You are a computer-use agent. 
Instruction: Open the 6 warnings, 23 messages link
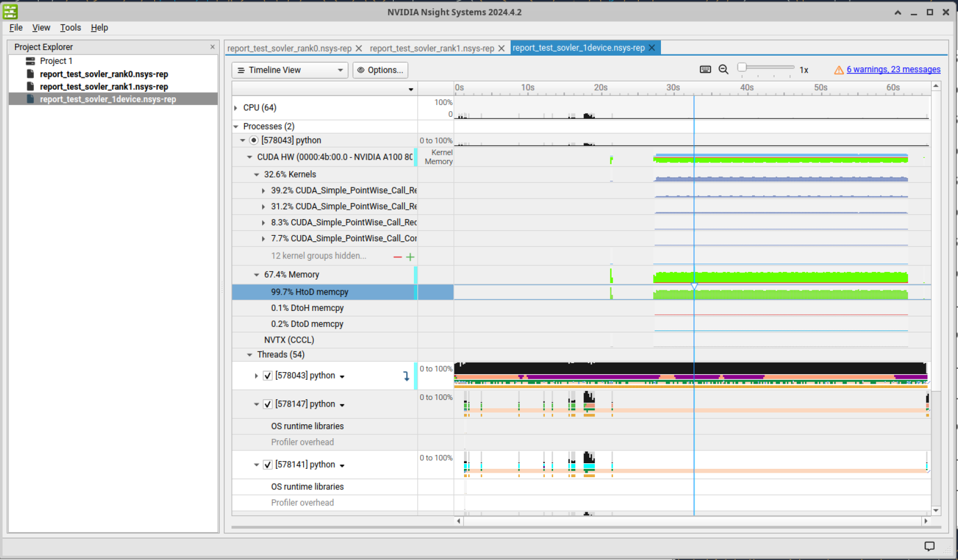(893, 70)
